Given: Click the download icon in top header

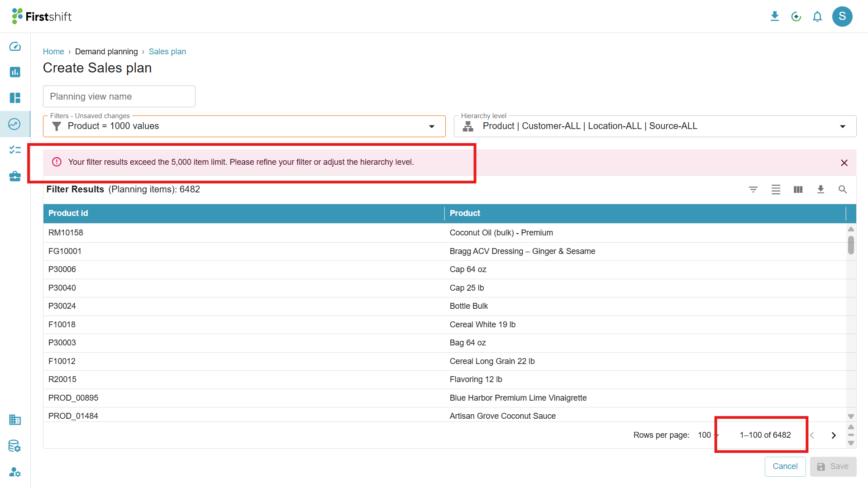Looking at the screenshot, I should [x=775, y=17].
